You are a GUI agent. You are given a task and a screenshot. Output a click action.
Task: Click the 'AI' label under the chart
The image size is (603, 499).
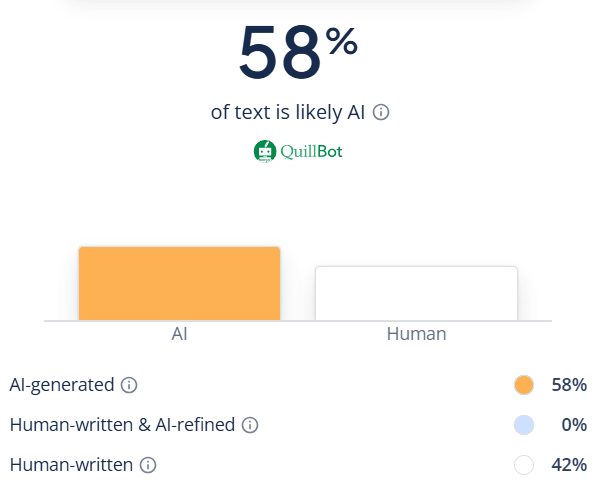(179, 334)
